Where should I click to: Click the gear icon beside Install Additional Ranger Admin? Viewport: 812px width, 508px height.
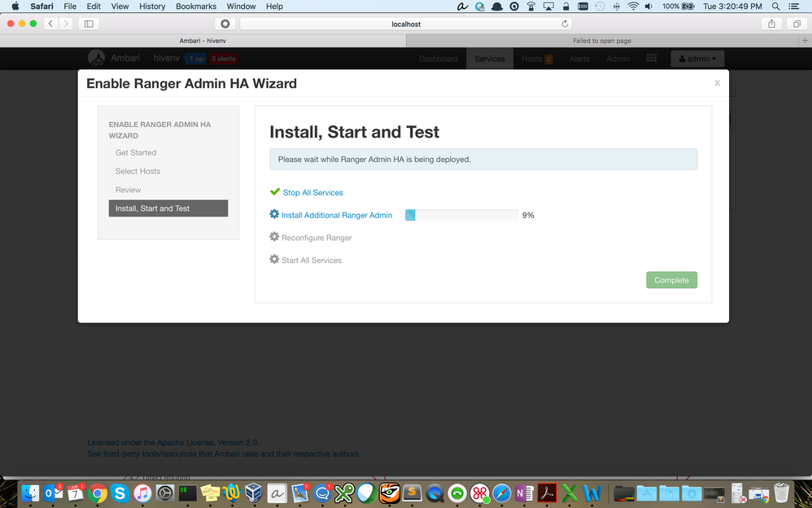tap(274, 214)
